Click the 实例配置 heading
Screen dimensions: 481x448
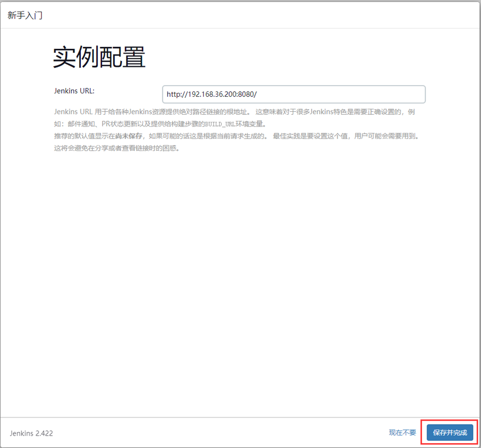(x=99, y=57)
